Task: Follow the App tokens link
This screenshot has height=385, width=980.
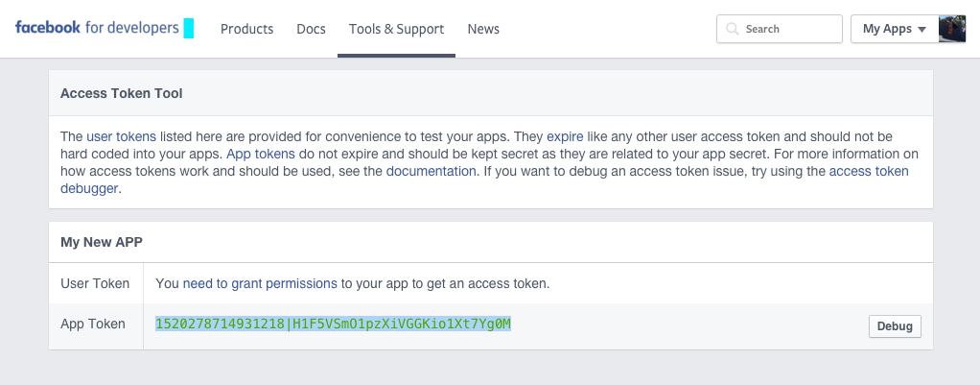Action: click(261, 154)
